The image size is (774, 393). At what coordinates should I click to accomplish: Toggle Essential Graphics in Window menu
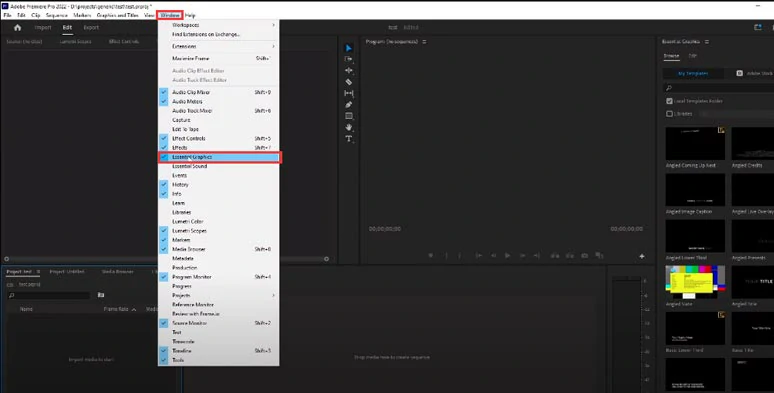(219, 157)
